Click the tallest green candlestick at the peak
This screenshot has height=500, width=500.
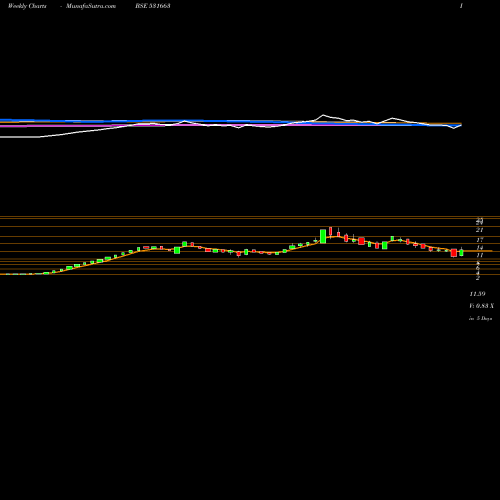[x=323, y=236]
